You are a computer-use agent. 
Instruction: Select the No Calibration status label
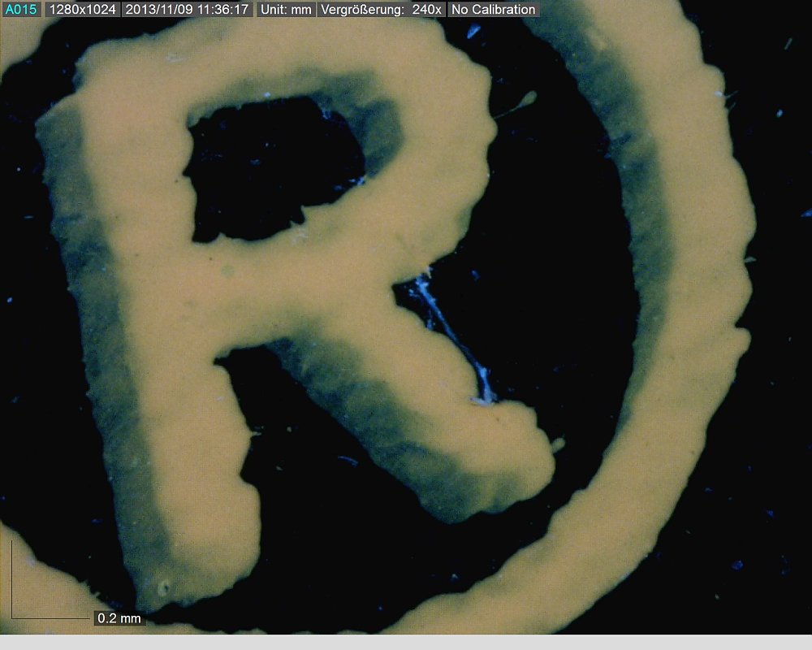coord(493,10)
